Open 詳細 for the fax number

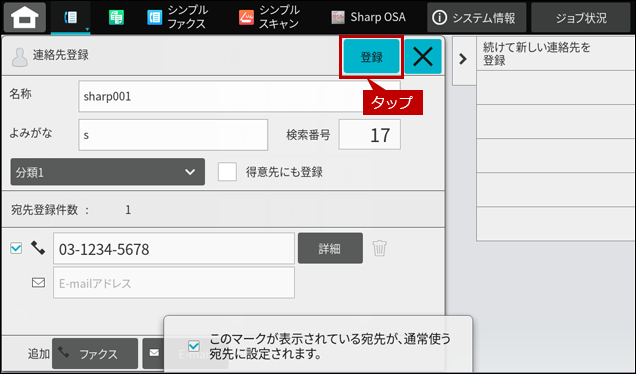point(330,248)
